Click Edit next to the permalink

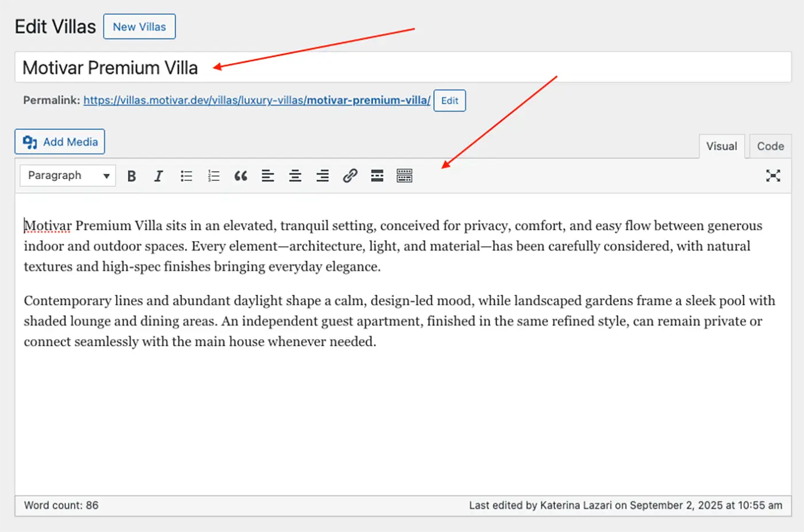(449, 100)
